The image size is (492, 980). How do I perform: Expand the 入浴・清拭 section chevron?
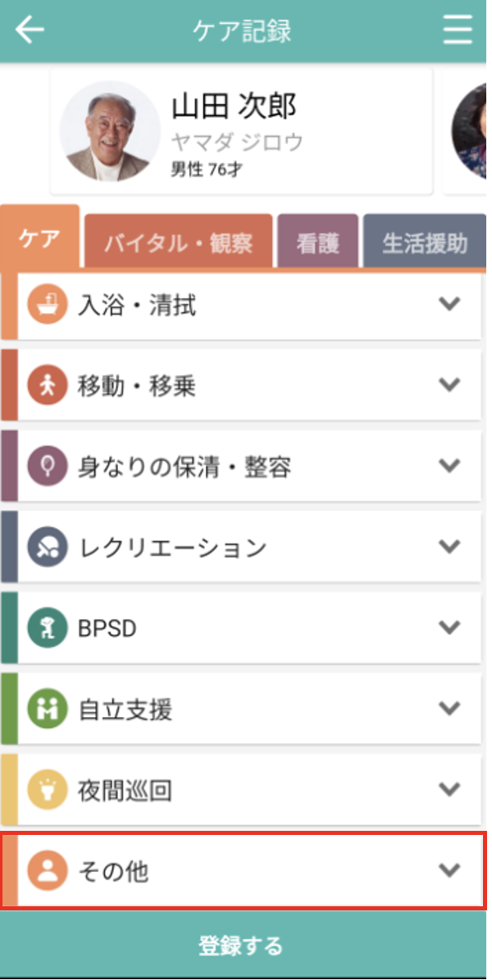[449, 304]
